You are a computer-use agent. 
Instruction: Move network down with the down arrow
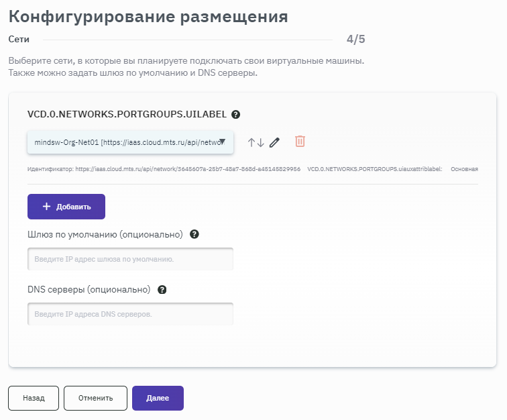(x=261, y=142)
